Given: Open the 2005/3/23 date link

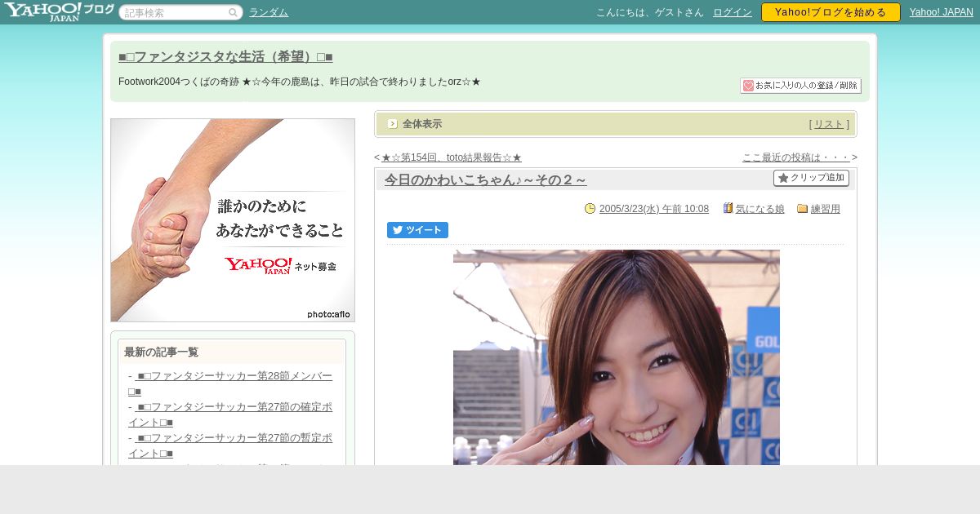Looking at the screenshot, I should pos(654,209).
